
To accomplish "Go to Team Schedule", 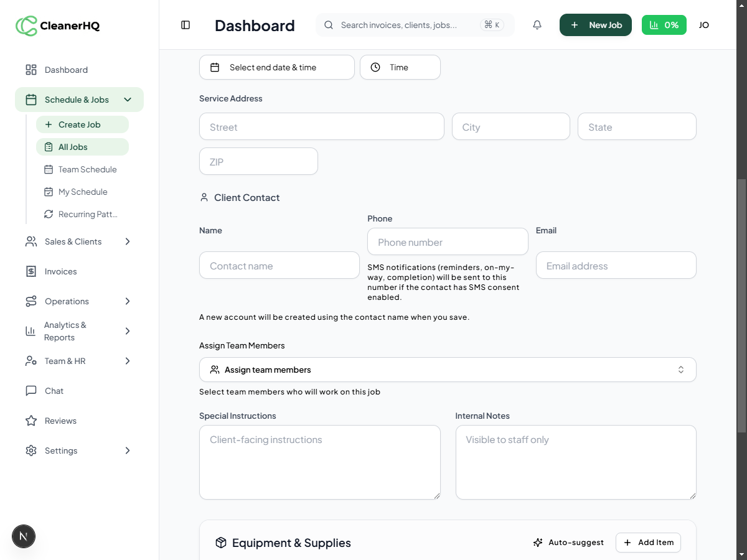I will [x=87, y=169].
